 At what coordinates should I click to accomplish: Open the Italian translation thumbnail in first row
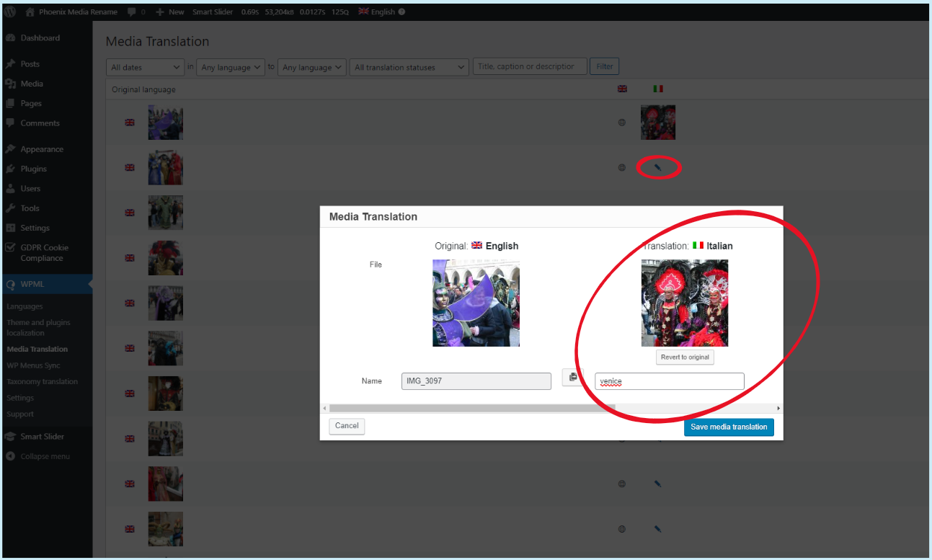point(658,123)
